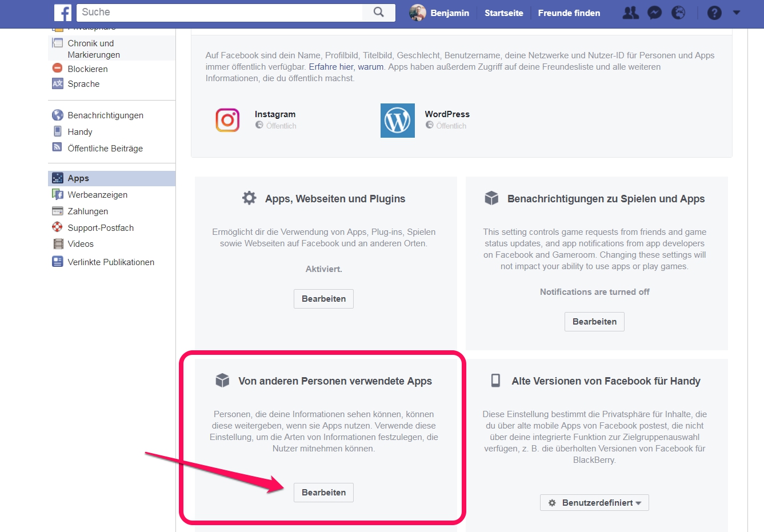Viewport: 764px width, 532px height.
Task: Click the Instagram app icon
Action: [227, 120]
